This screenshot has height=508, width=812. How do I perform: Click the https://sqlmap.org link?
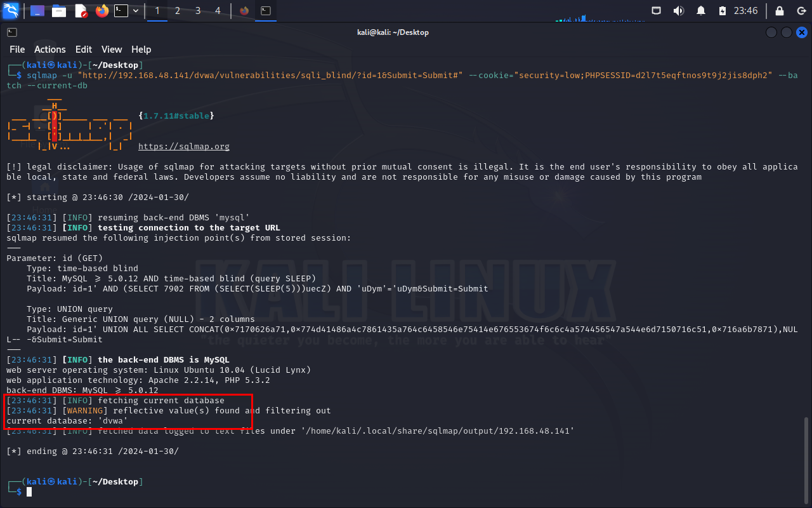(184, 147)
